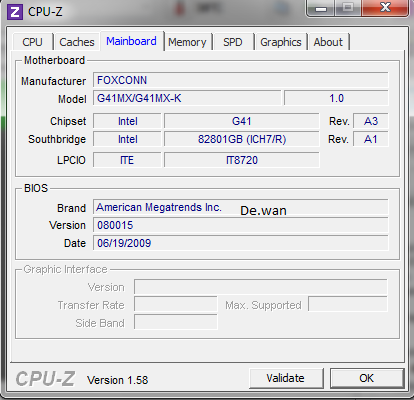Go to the Graphics tab
This screenshot has height=400, width=414.
pos(281,42)
